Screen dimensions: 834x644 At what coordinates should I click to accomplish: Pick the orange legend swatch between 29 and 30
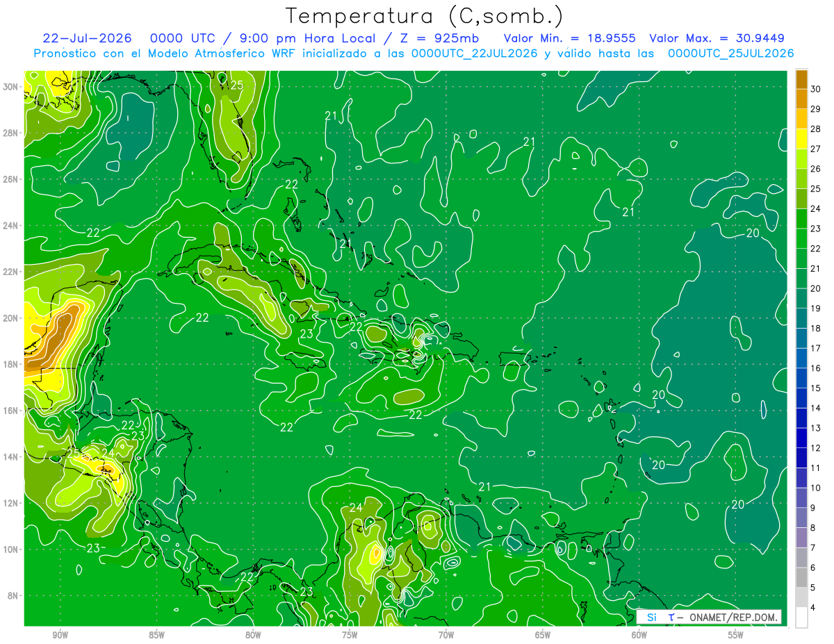tap(801, 99)
